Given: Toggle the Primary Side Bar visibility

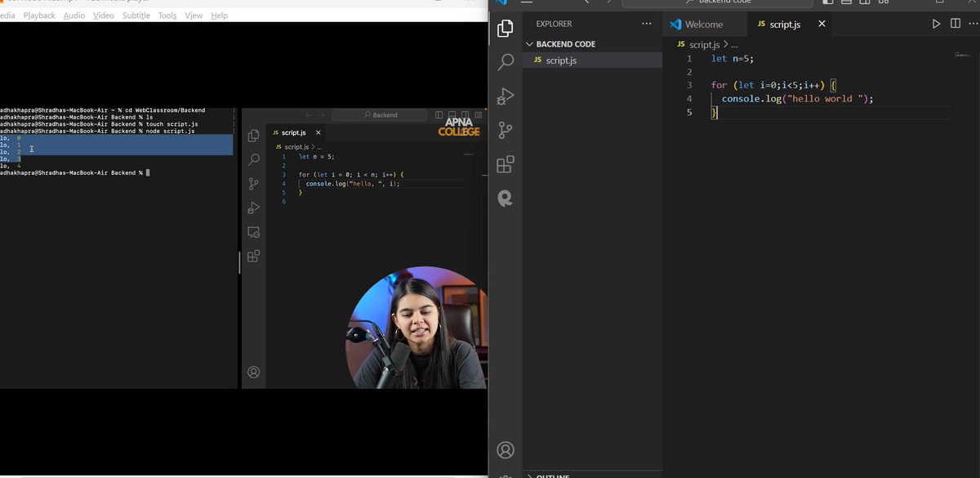Looking at the screenshot, I should click(827, 2).
